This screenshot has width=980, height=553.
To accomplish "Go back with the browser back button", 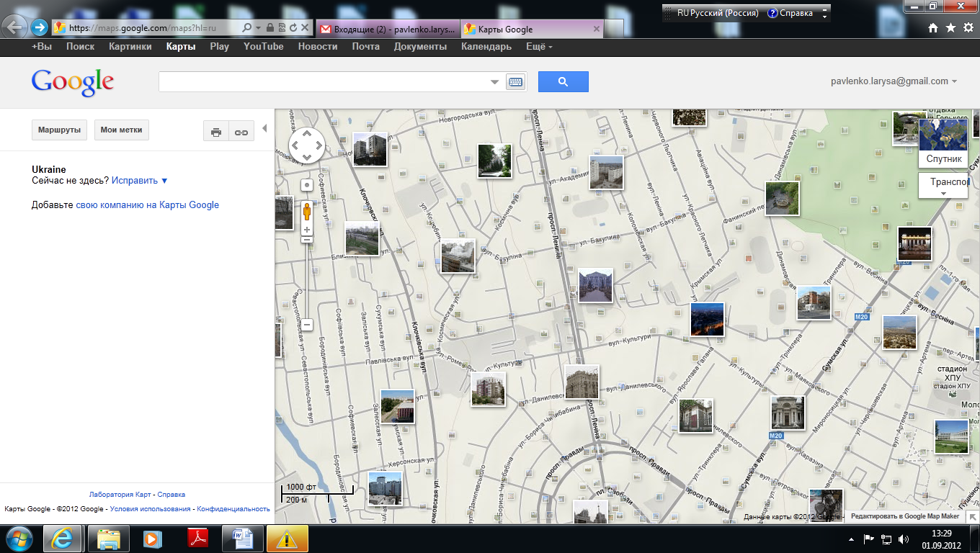I will click(15, 27).
